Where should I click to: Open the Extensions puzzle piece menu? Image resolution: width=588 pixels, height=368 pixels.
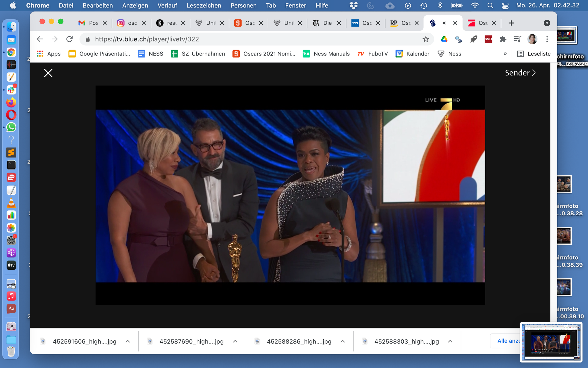tap(503, 39)
